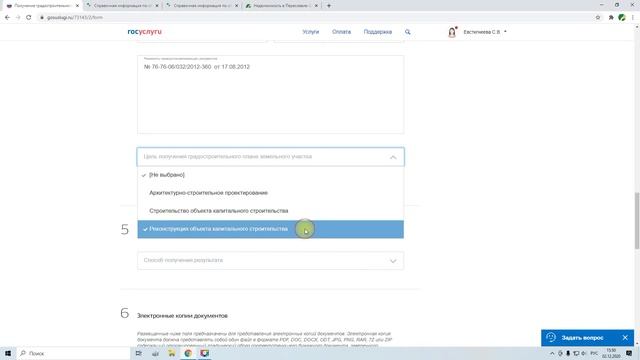Viewport: 640px width, 360px height.
Task: Click the Windows taskbar search box 'Поиск'
Action: coord(73,353)
